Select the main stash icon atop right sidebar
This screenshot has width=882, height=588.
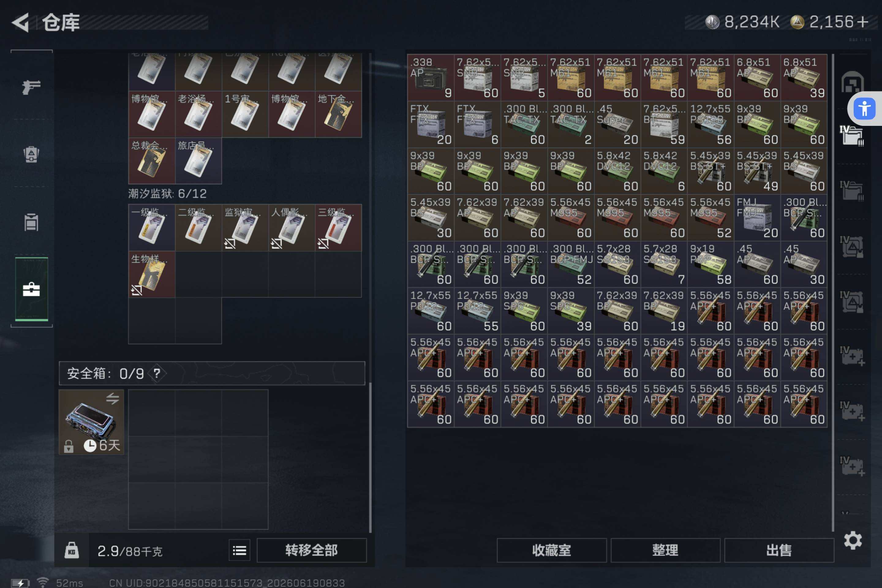(x=852, y=82)
